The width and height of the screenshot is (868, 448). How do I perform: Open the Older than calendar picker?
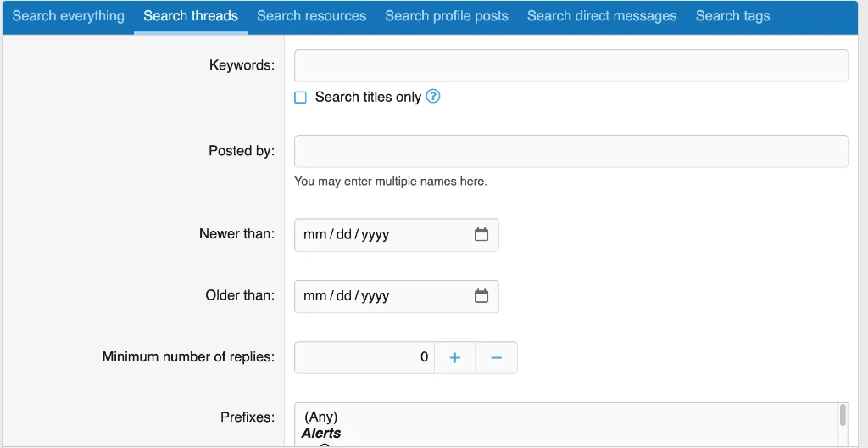click(481, 296)
